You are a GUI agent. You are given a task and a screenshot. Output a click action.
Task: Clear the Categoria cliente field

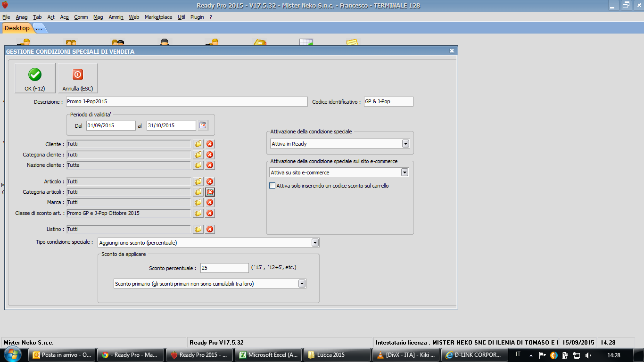point(210,155)
